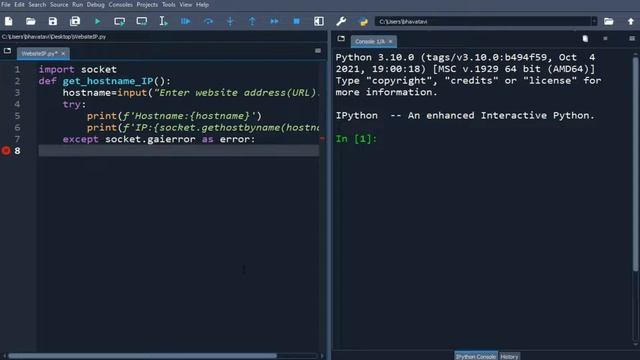
Task: Switch to the IPython Console tab
Action: coord(476,356)
